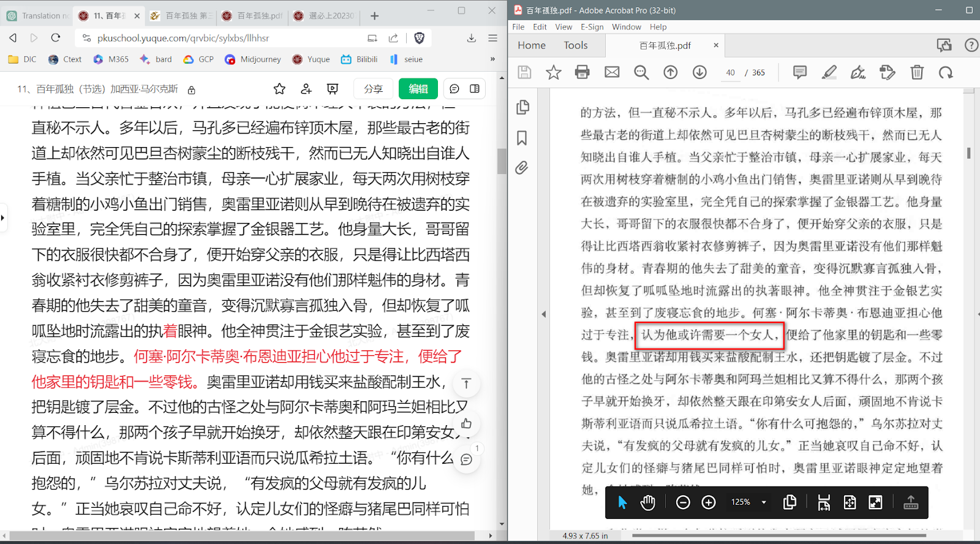Go to the previous page in Acrobat
Viewport: 980px width, 544px height.
[671, 72]
